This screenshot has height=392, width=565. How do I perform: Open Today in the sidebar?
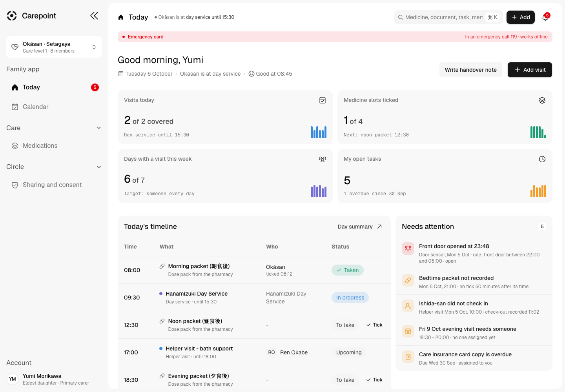point(54,87)
